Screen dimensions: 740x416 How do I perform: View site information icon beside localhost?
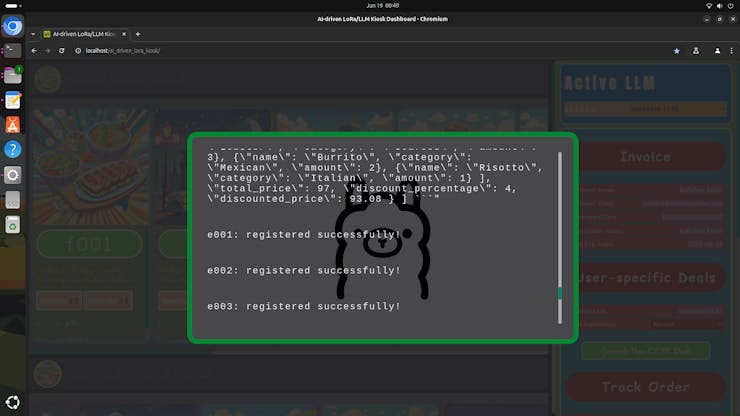point(78,51)
